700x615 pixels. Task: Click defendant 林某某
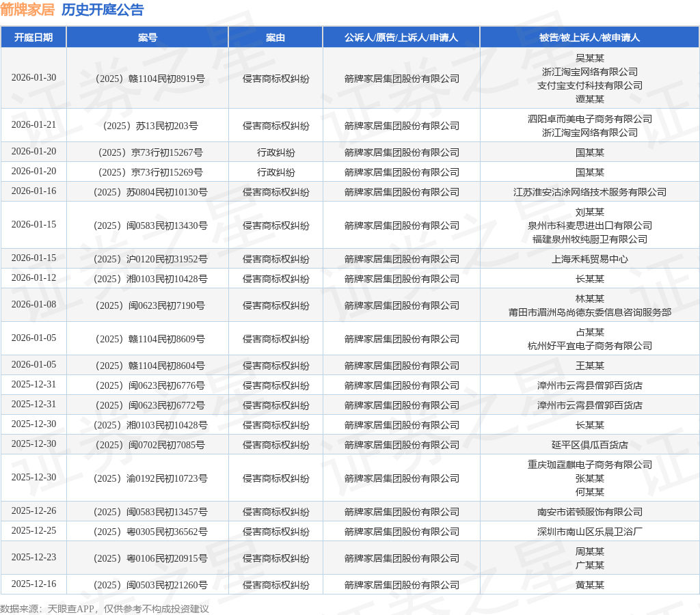[x=589, y=299]
